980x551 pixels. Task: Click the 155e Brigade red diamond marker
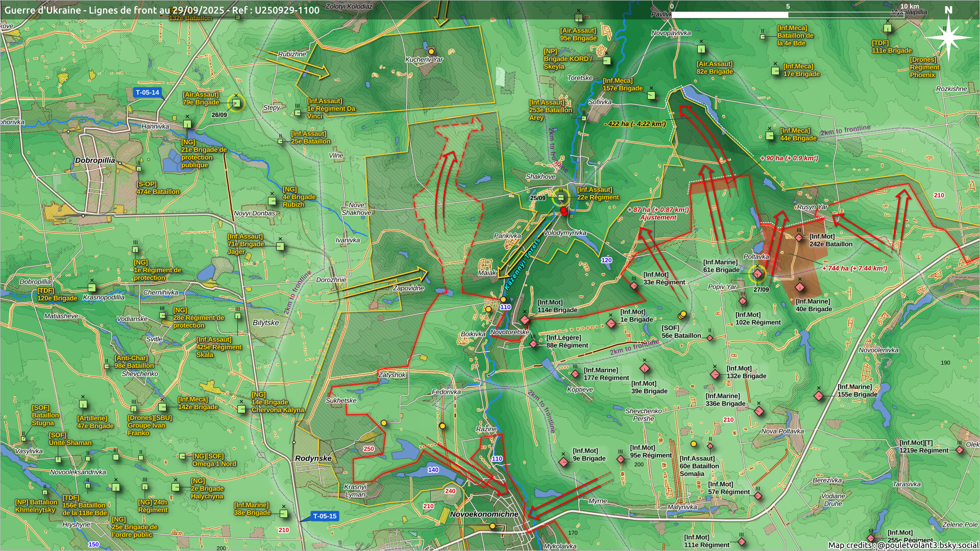[819, 396]
